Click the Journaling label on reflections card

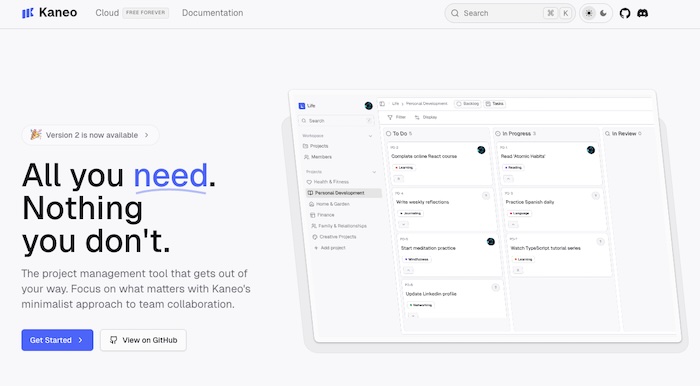(410, 213)
